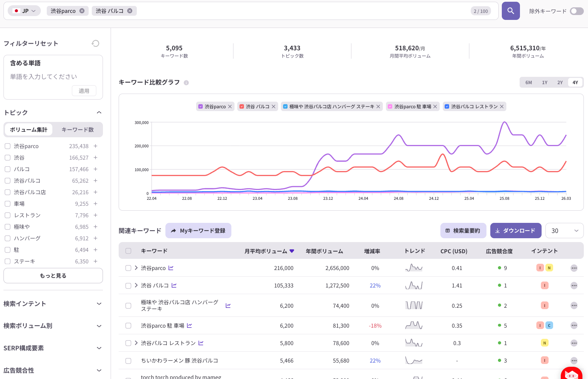This screenshot has height=379, width=588.
Task: Select the 4Y graph range
Action: coord(575,82)
